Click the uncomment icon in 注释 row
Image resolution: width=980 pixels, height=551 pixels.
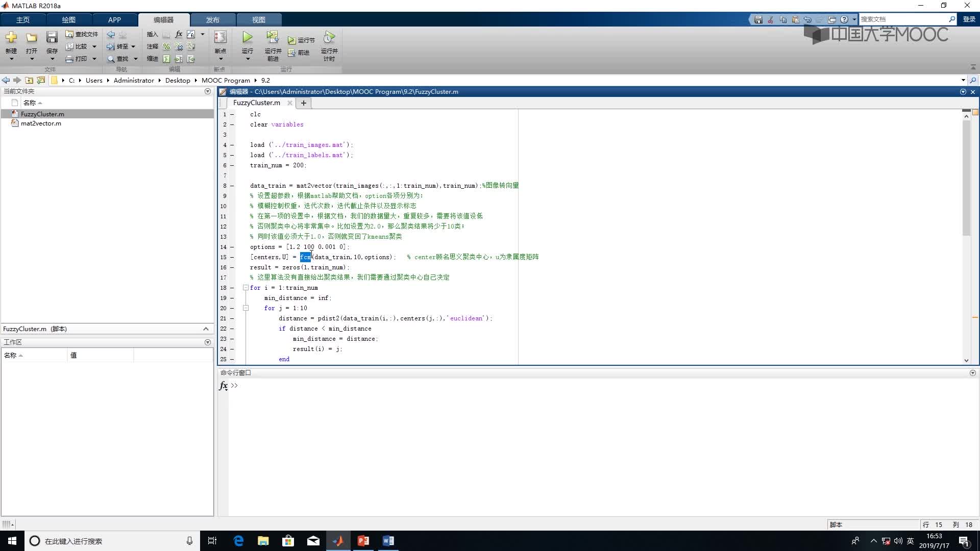pos(179,46)
